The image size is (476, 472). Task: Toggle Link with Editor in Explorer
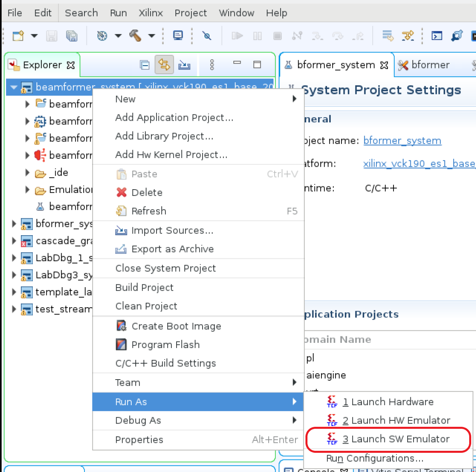164,65
